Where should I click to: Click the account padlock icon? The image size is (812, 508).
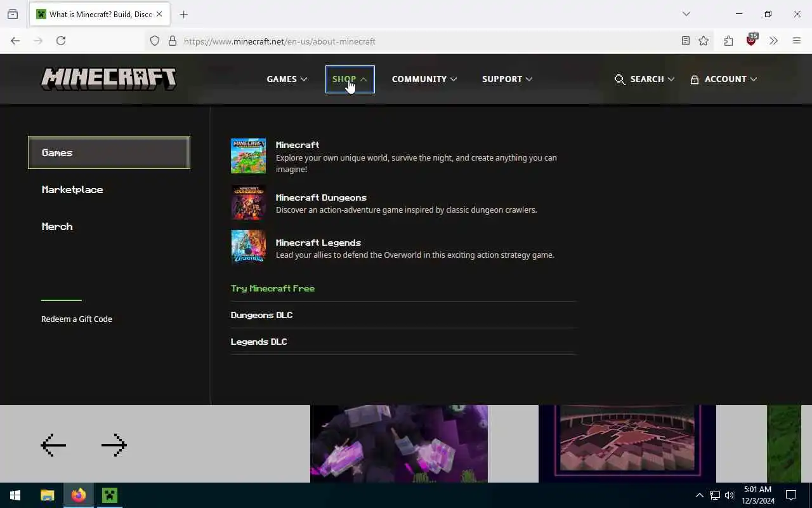coord(695,79)
